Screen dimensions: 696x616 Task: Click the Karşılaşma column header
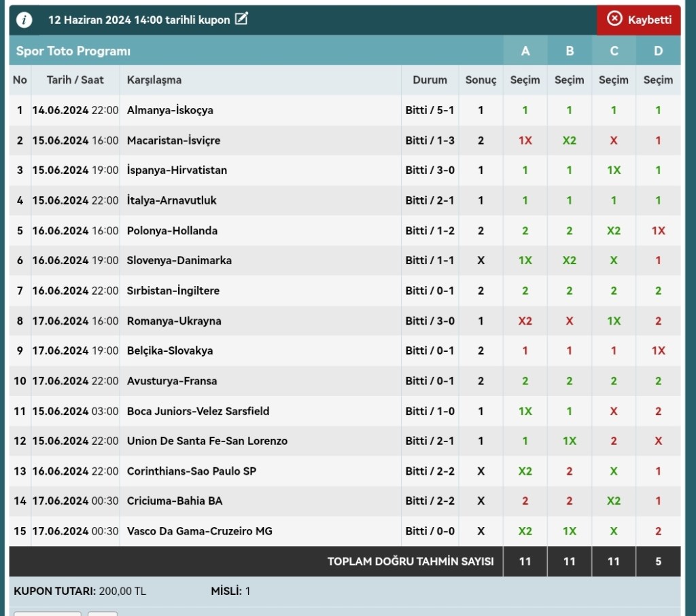click(154, 80)
